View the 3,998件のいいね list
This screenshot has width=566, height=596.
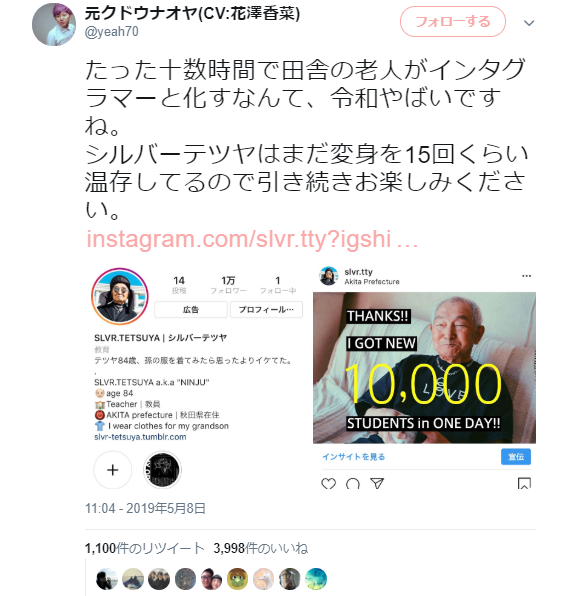coord(261,548)
